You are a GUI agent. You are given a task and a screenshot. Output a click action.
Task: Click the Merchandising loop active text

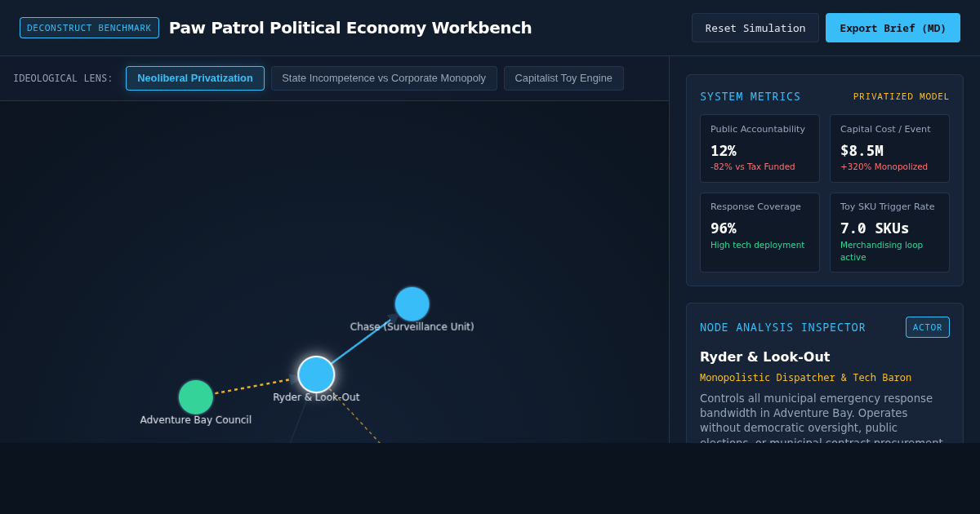(x=881, y=250)
